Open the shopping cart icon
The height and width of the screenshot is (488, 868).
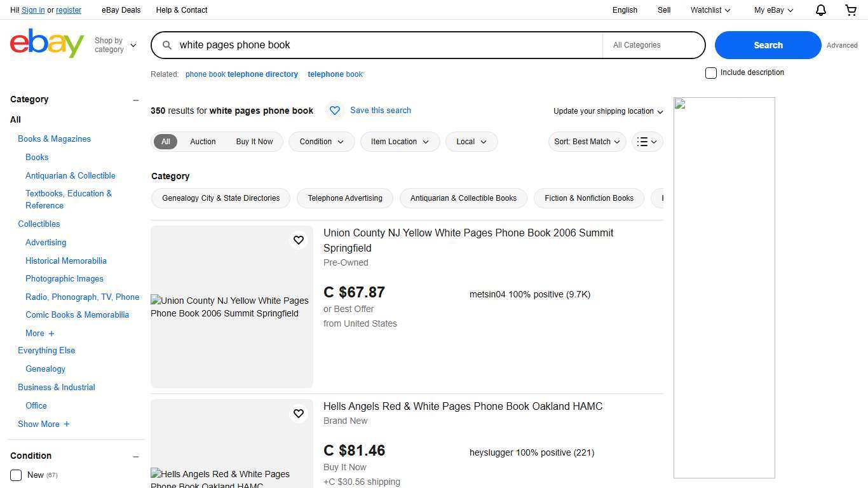coord(851,10)
